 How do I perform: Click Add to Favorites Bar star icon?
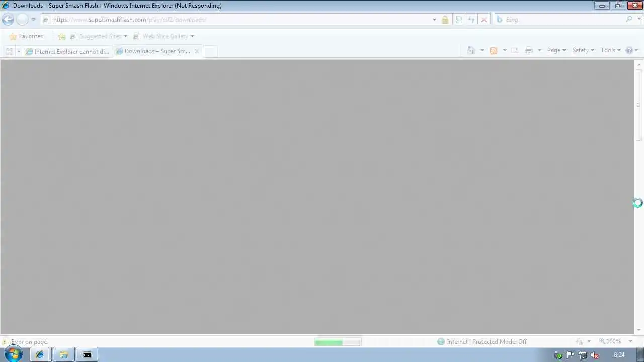pos(62,36)
